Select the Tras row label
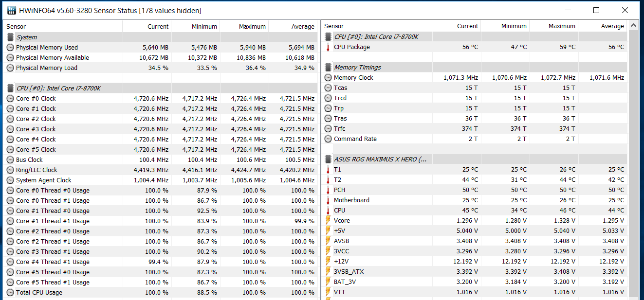The image size is (644, 300). 340,118
